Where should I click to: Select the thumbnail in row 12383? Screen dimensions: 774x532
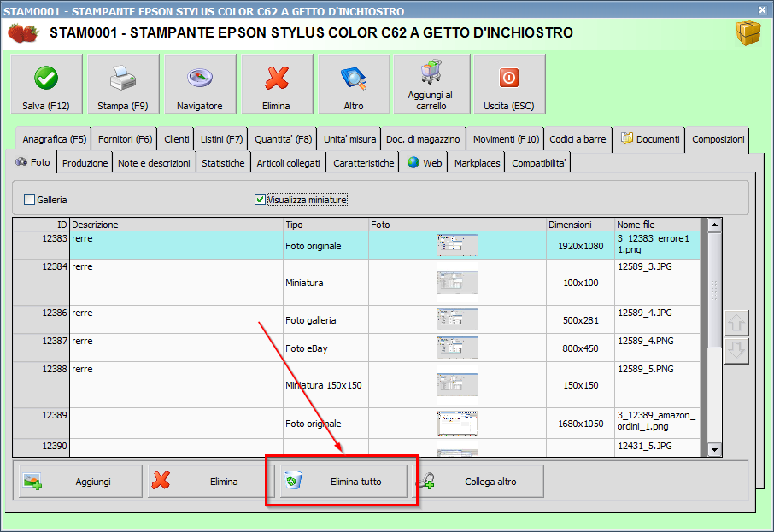point(457,245)
